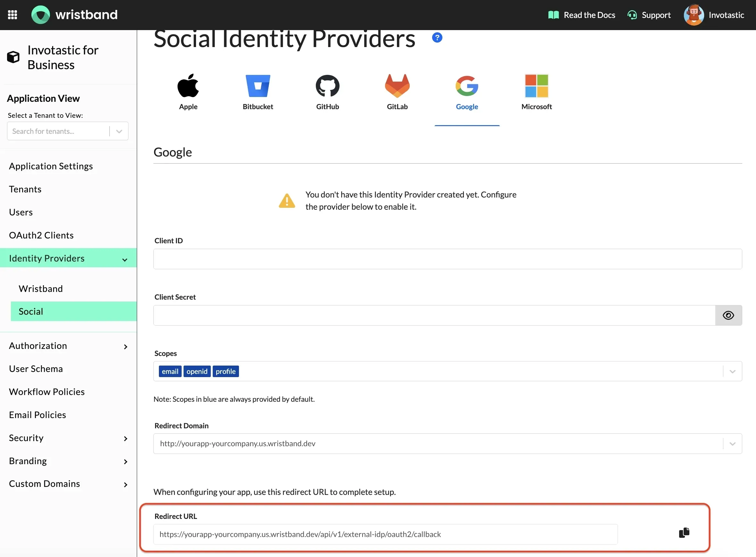Click the Client Secret input field
This screenshot has height=557, width=756.
(434, 315)
